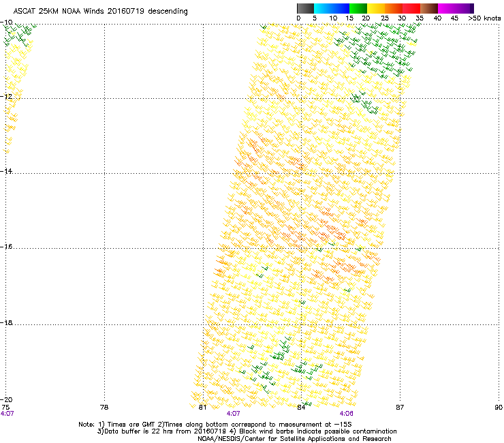Click the '35' legend tick label
This screenshot has height=443, width=504.
(419, 18)
